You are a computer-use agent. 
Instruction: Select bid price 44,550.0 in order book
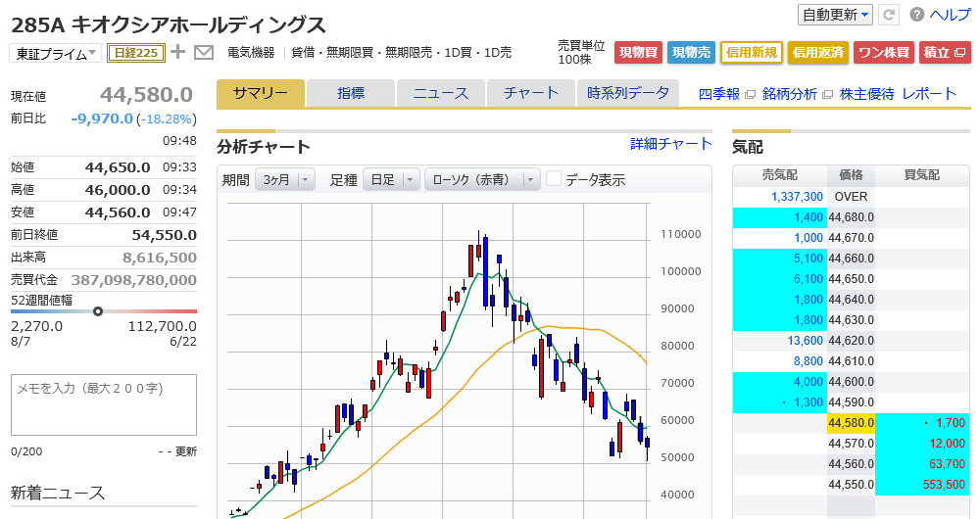[x=851, y=485]
